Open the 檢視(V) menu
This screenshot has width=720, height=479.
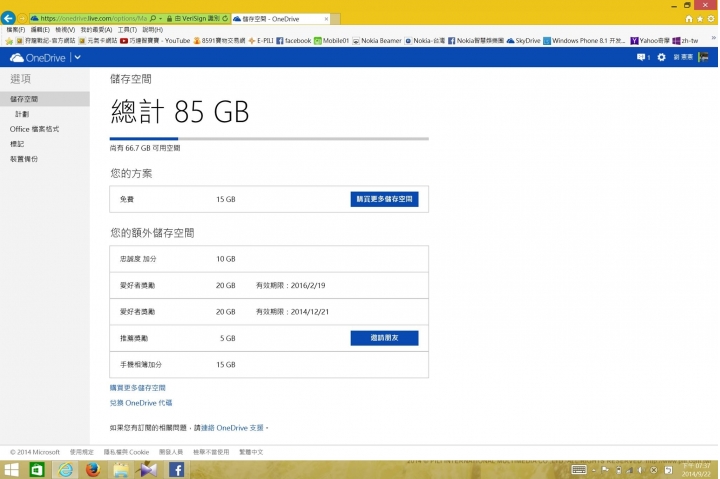(65, 29)
